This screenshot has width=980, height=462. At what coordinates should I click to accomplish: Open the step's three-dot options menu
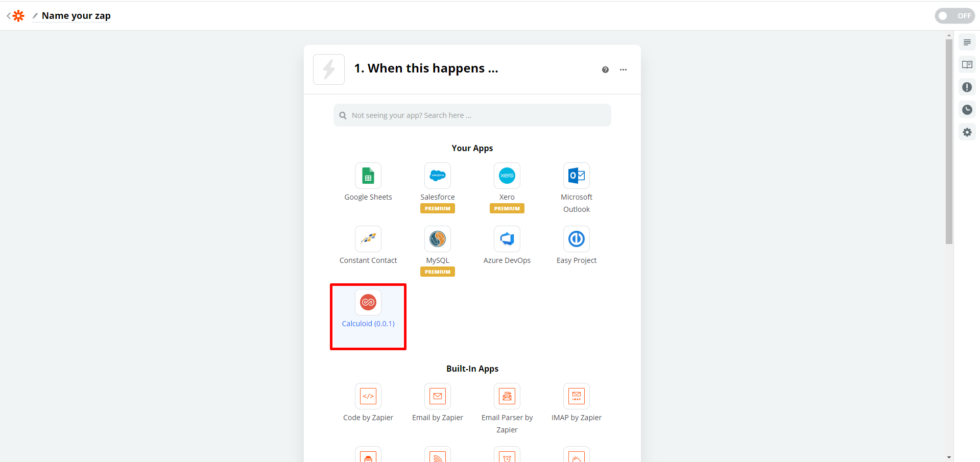(623, 70)
